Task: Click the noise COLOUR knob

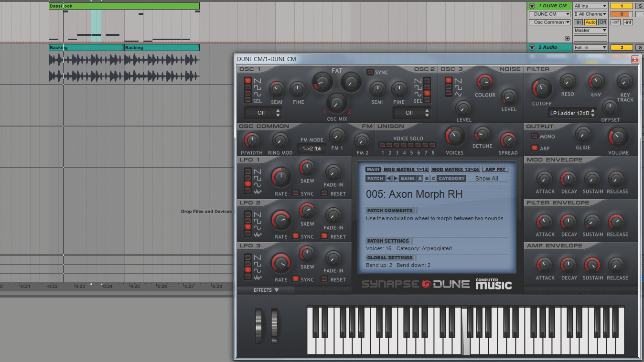Action: coord(485,82)
